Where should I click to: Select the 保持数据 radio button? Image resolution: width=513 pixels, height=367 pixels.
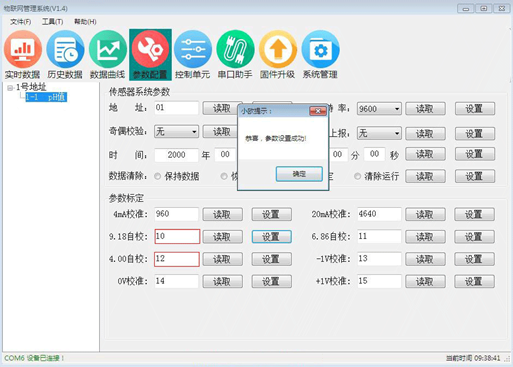tap(158, 177)
